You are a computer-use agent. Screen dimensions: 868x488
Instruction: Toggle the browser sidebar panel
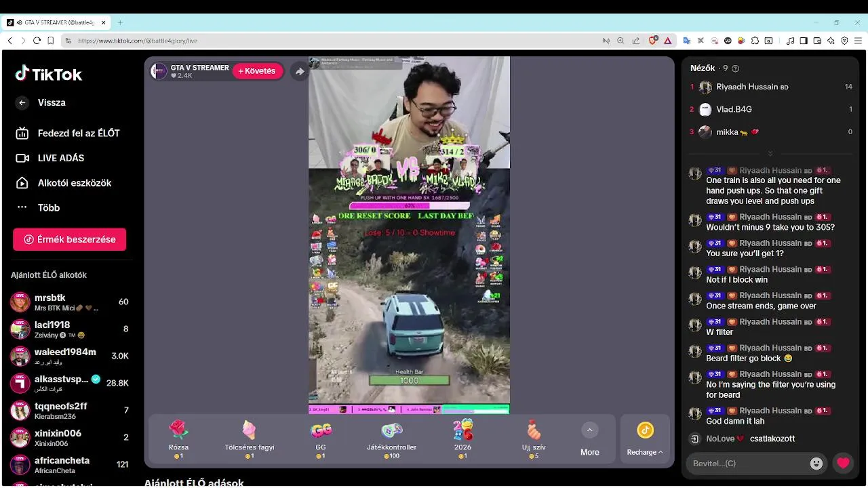click(x=804, y=41)
